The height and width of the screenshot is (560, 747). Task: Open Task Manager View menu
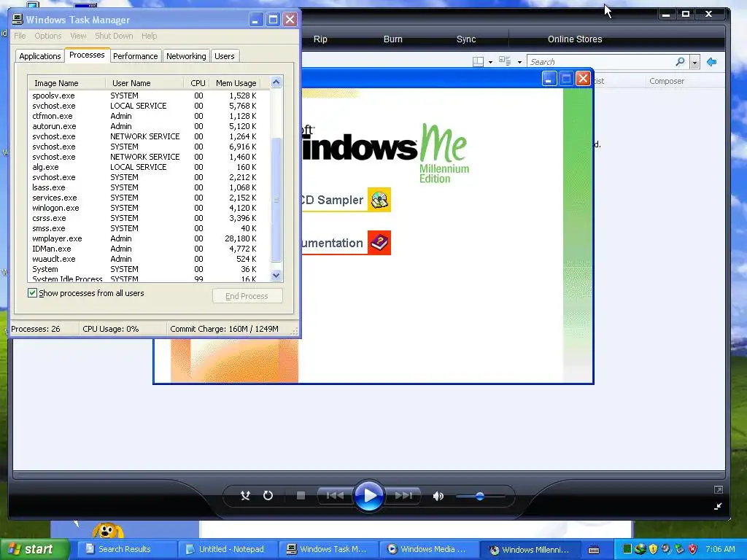[x=78, y=36]
